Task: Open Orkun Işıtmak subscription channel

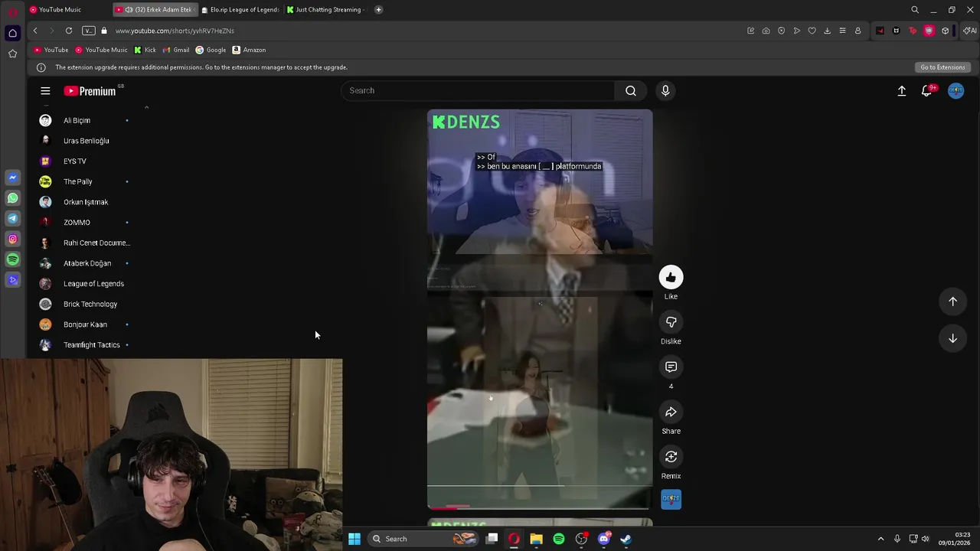Action: 84,202
